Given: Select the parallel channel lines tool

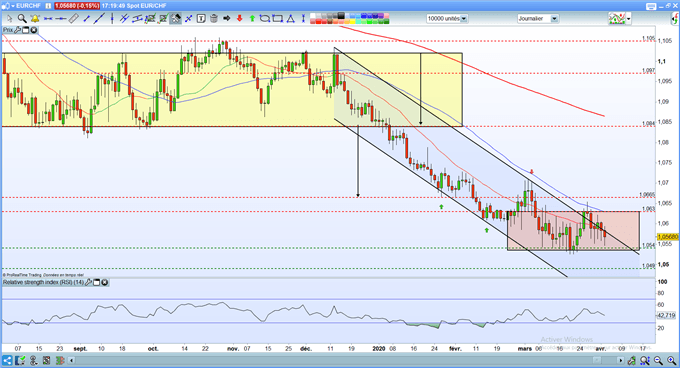Looking at the screenshot, I should tap(124, 18).
